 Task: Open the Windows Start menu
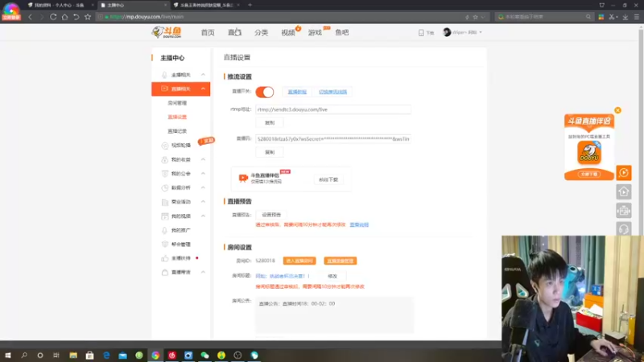(x=8, y=355)
